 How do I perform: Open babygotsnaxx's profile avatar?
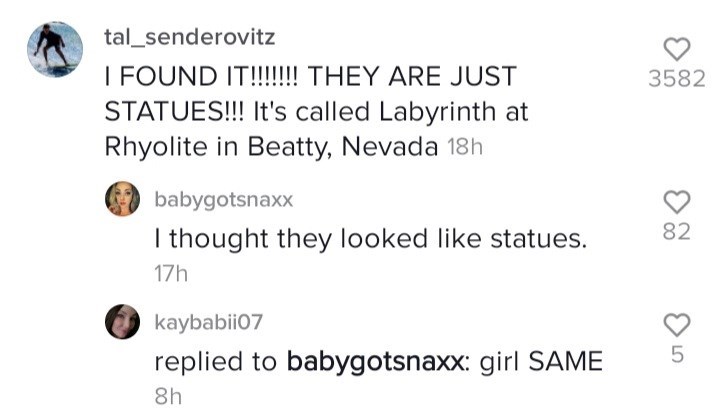click(122, 199)
